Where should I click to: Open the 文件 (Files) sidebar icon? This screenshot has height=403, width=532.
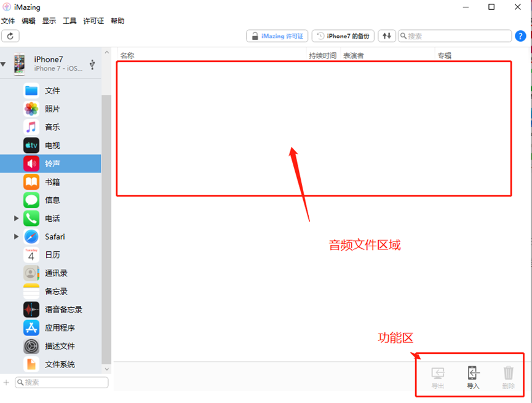coord(31,91)
